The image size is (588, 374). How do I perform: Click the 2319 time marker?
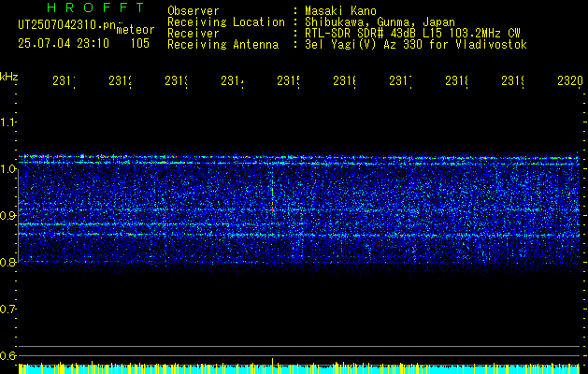[x=513, y=81]
